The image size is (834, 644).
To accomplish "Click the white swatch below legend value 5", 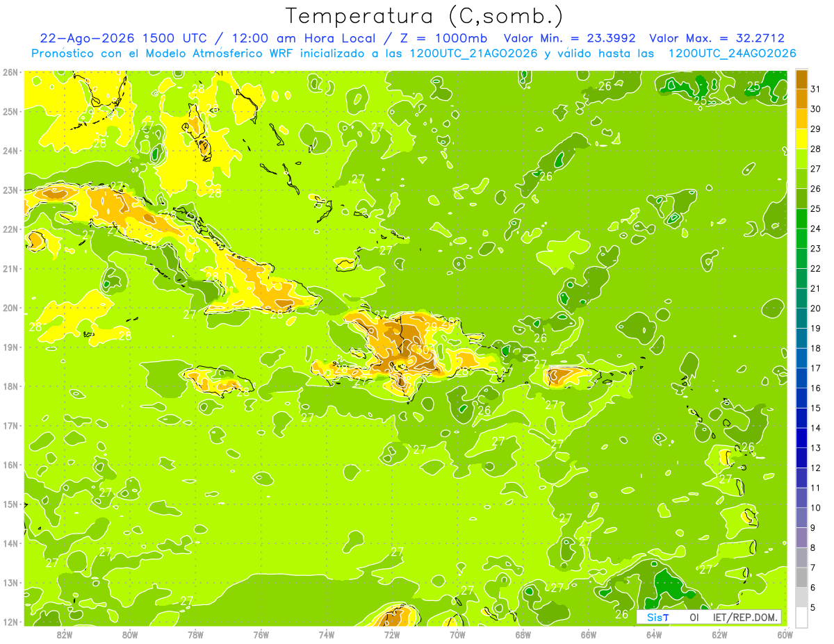I will (x=801, y=617).
